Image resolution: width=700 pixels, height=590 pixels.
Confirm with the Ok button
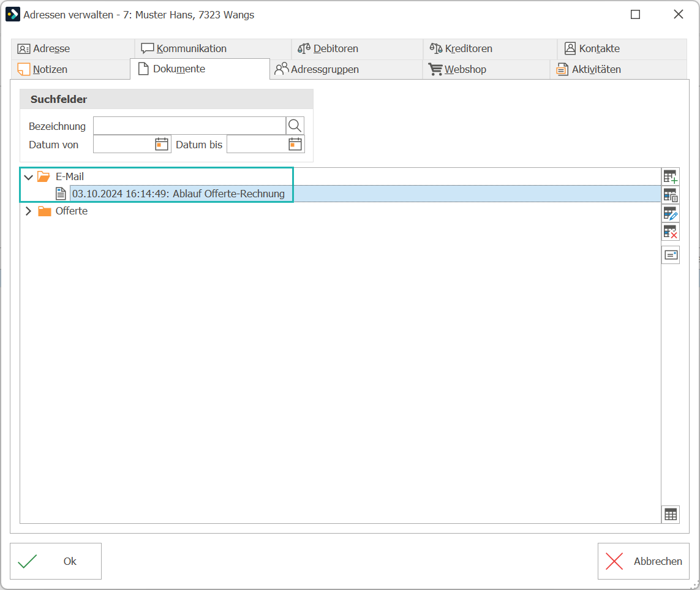(x=56, y=561)
